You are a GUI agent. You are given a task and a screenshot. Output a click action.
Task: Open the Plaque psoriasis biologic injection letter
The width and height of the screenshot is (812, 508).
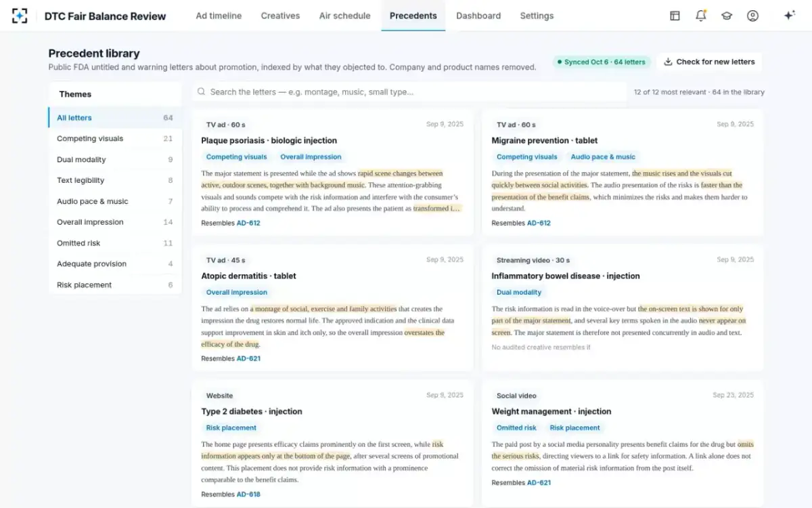[269, 140]
